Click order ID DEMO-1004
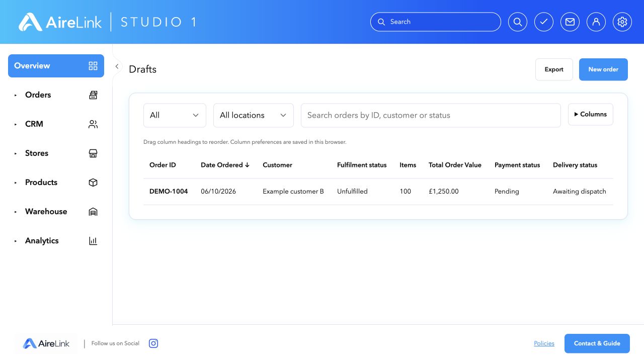The width and height of the screenshot is (644, 362). tap(169, 192)
